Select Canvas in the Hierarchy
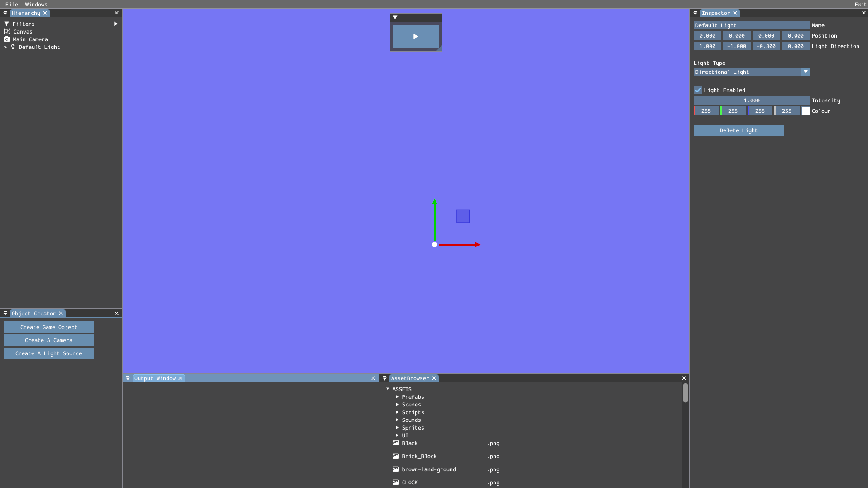This screenshot has height=488, width=868. coord(23,31)
